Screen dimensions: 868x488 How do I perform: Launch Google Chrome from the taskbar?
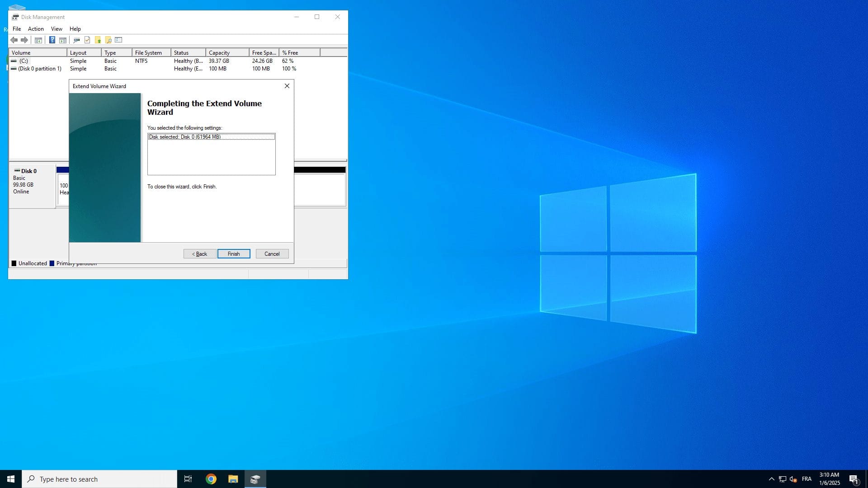pos(211,479)
